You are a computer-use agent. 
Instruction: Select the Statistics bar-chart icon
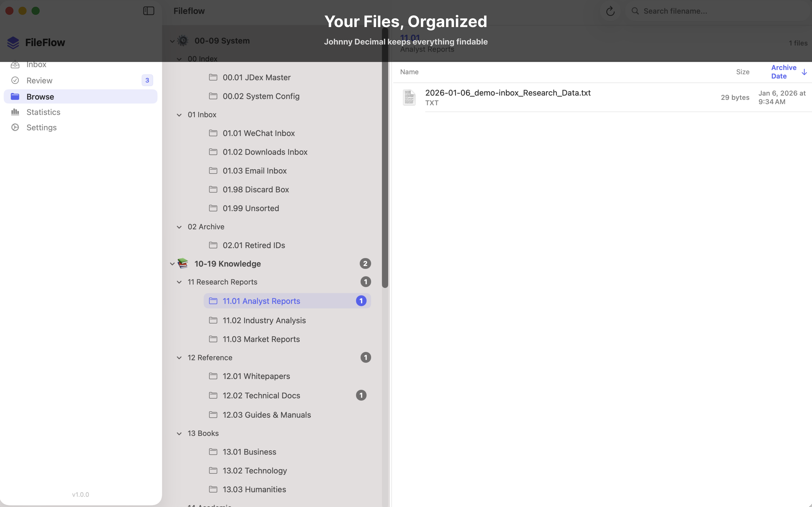[x=15, y=112]
